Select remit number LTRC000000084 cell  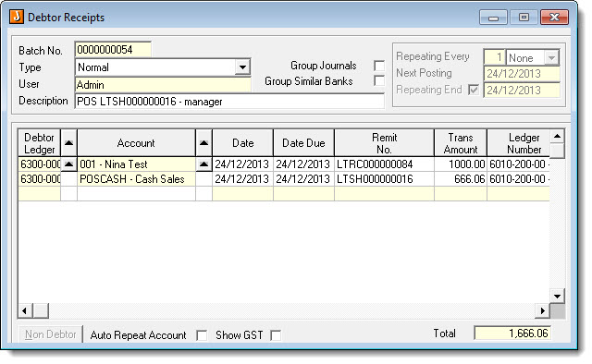click(x=385, y=164)
